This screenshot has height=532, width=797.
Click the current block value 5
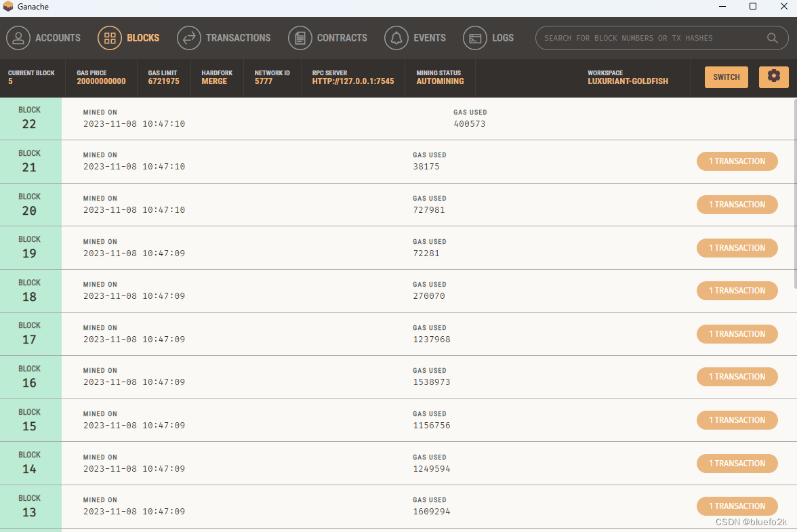click(10, 81)
